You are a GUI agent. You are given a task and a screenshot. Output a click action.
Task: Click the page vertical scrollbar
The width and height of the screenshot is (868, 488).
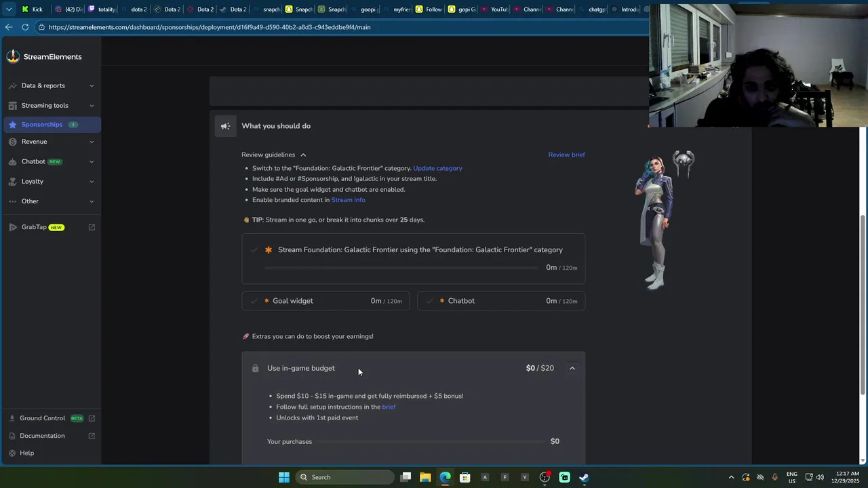[863, 304]
